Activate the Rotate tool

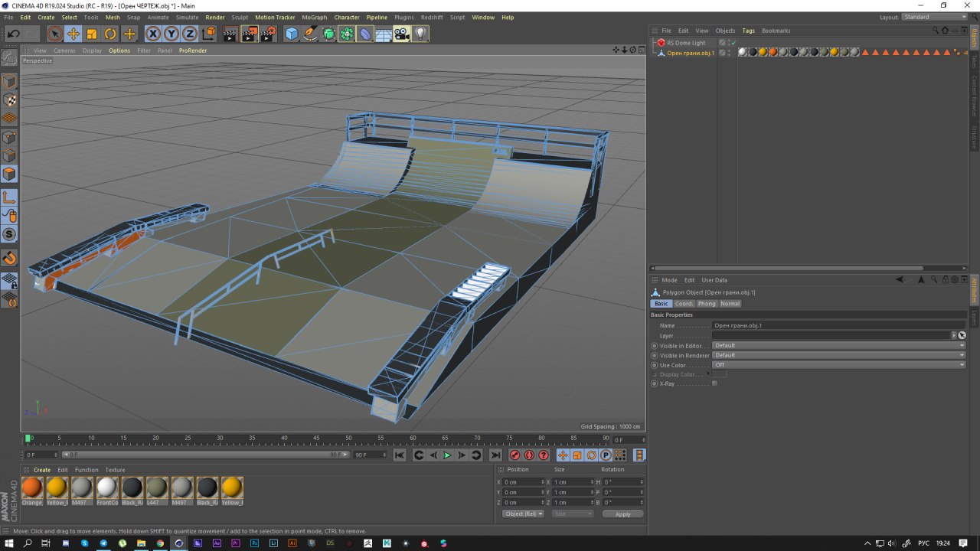click(x=110, y=34)
